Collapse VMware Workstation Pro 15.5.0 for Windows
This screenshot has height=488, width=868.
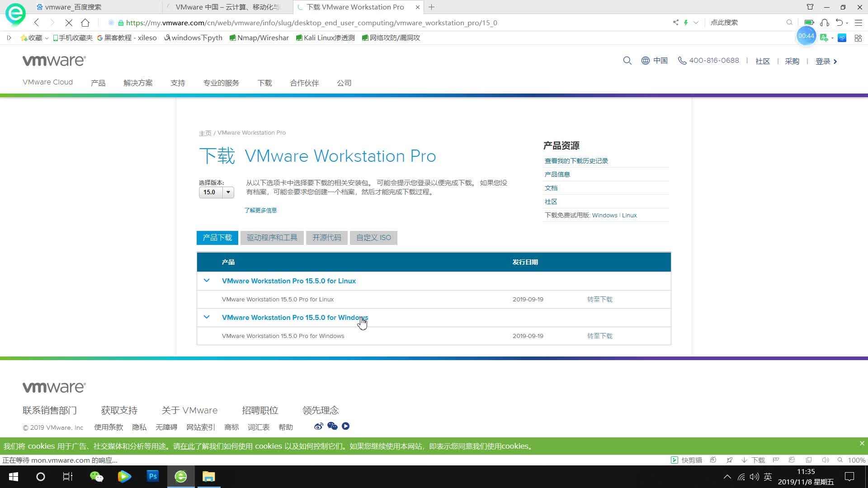pos(207,317)
